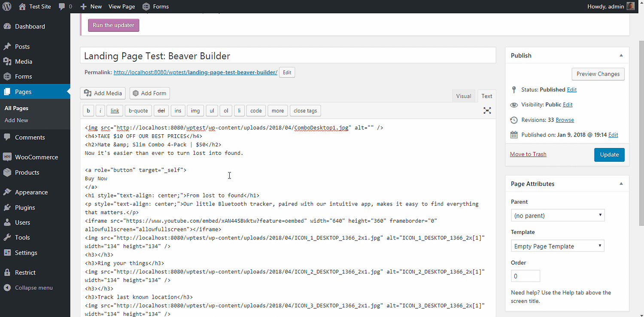The image size is (644, 317).
Task: Click the Posts pushpin icon
Action: (x=7, y=46)
